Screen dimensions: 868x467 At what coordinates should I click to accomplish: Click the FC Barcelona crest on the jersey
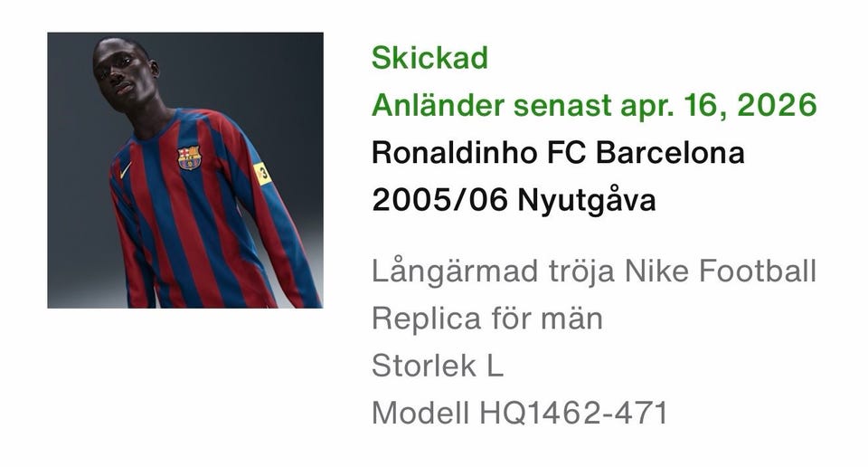tap(189, 157)
